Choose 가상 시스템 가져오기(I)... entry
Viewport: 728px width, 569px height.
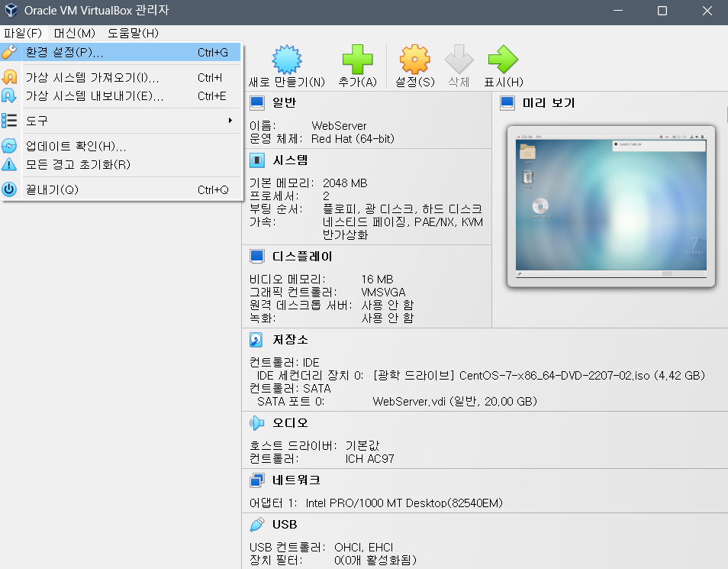pos(121,77)
